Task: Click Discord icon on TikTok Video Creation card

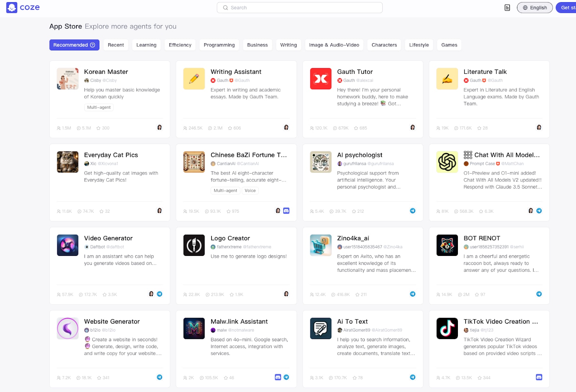Action: coord(539,377)
